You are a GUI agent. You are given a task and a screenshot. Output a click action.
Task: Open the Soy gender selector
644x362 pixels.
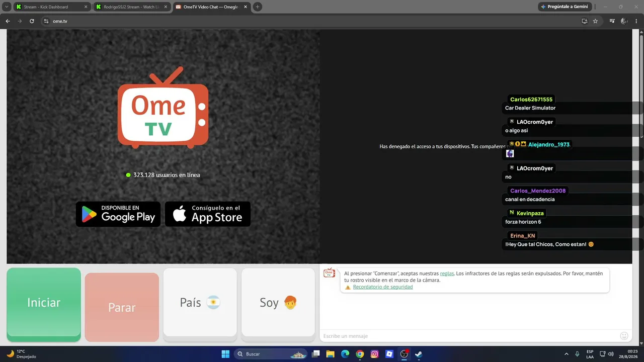tap(278, 302)
